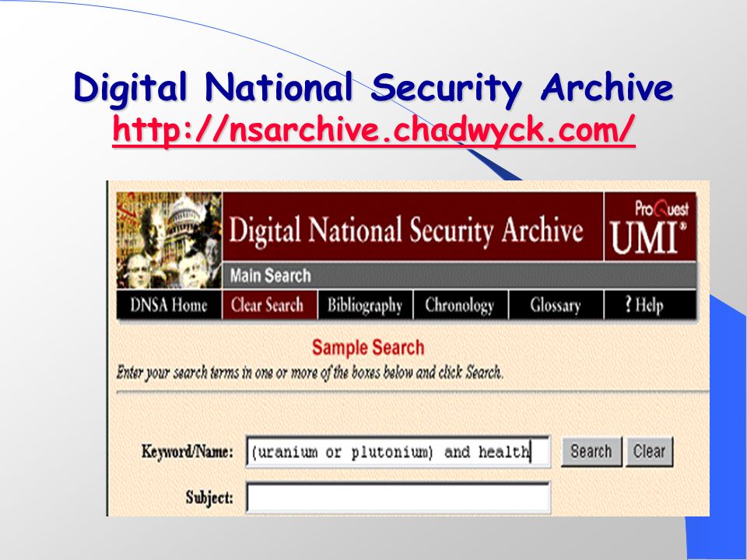This screenshot has height=560, width=747.
Task: Click the gray Clear button
Action: click(649, 451)
